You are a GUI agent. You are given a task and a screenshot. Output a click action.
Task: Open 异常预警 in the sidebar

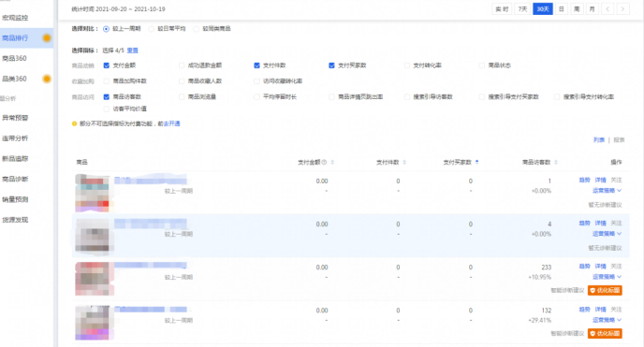[x=15, y=118]
